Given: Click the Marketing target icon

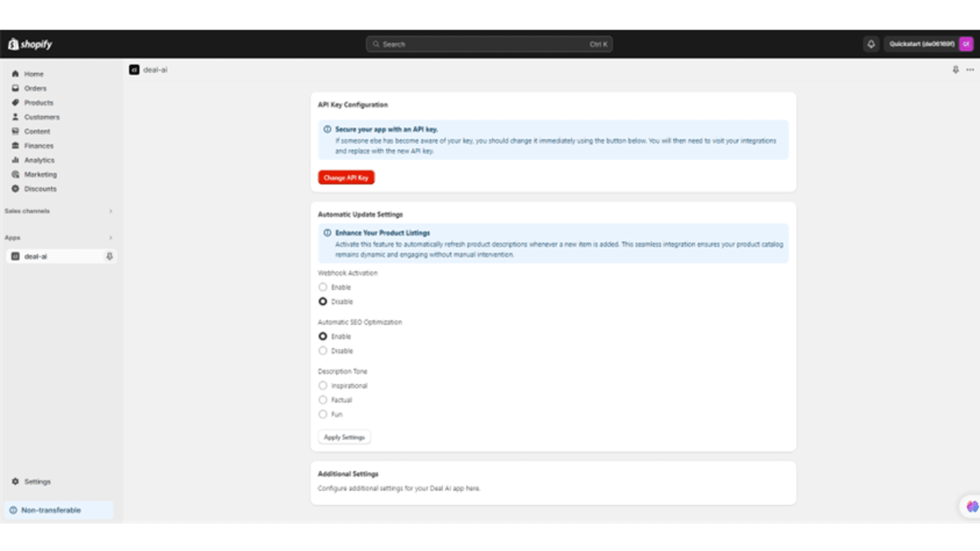Looking at the screenshot, I should click(x=15, y=174).
